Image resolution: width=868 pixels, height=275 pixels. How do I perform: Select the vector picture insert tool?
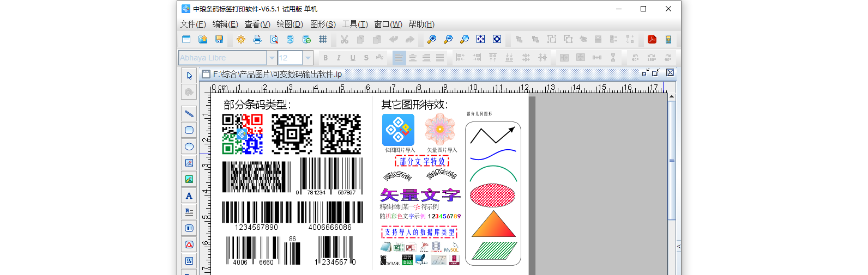pos(189,179)
